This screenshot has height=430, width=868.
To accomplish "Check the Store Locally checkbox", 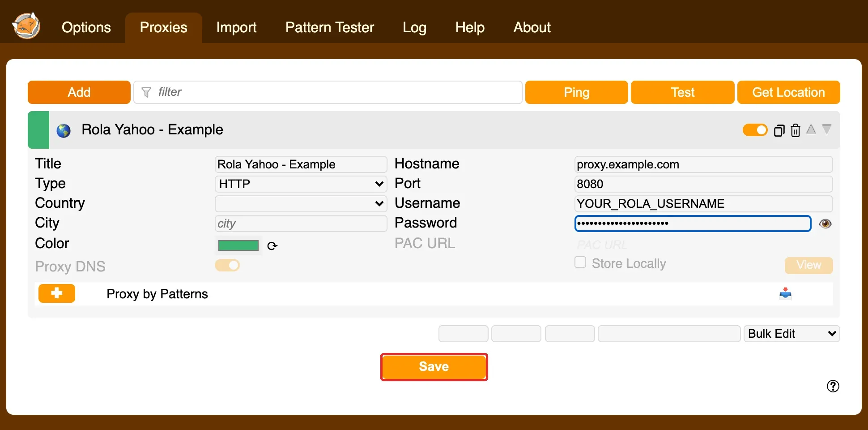I will [x=580, y=262].
